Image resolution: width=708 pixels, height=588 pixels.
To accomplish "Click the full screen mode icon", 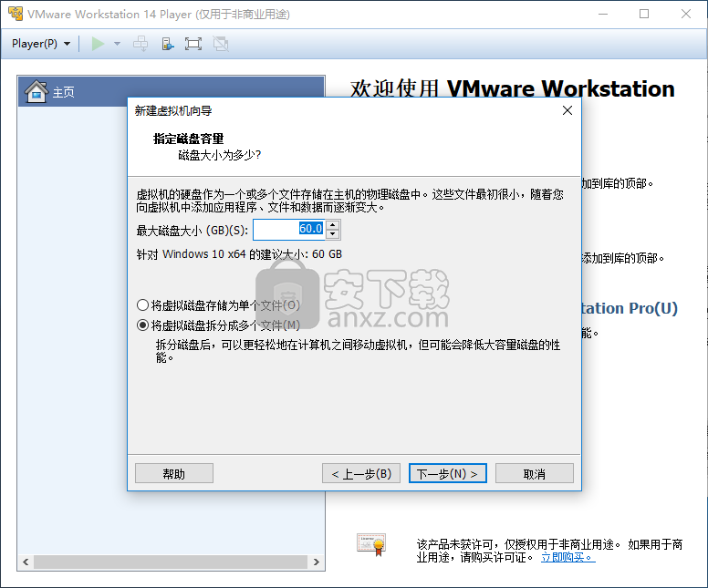I will click(193, 44).
